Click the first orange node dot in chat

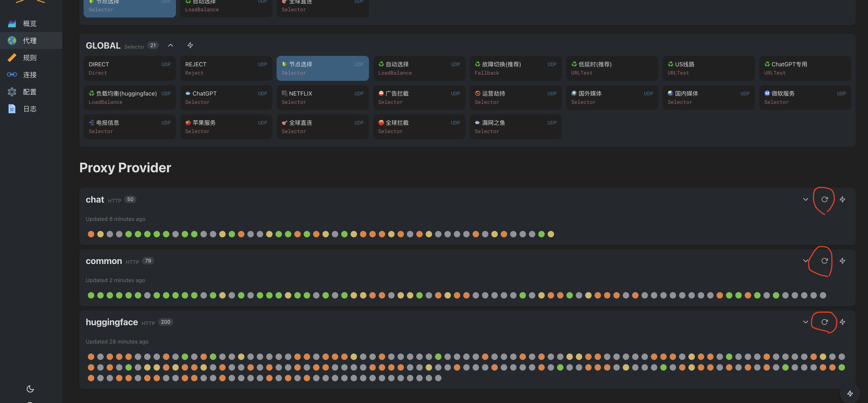point(91,234)
